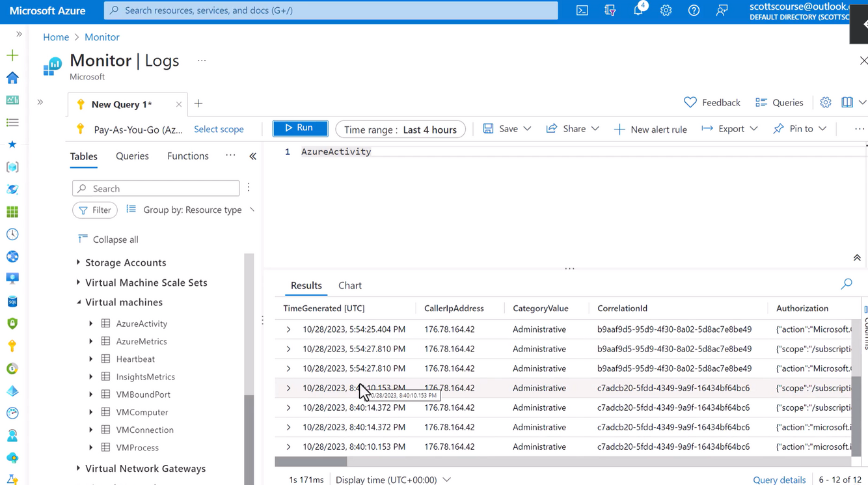Image resolution: width=868 pixels, height=485 pixels.
Task: Open the help question mark icon
Action: tap(694, 10)
